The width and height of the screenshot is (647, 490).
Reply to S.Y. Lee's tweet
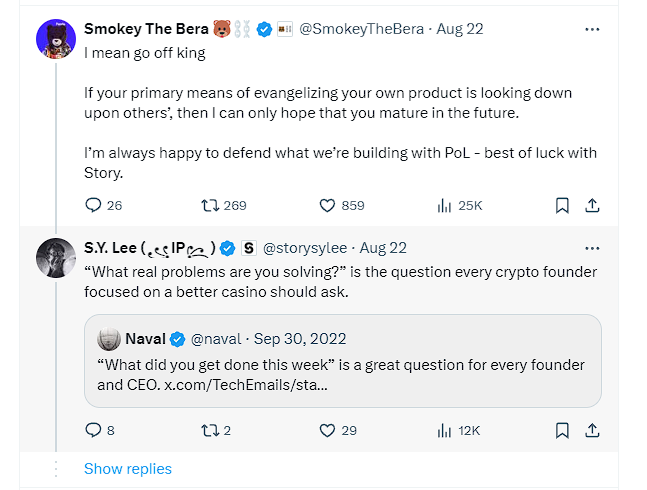(93, 430)
